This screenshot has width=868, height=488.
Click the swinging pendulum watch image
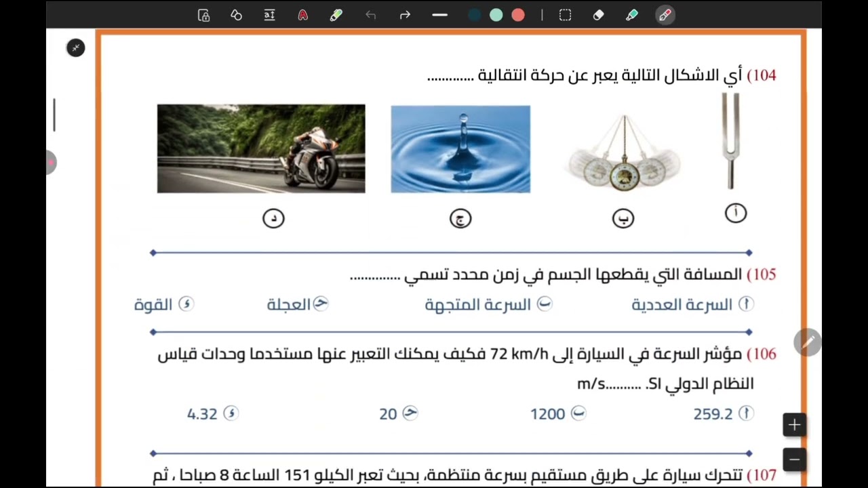click(624, 154)
